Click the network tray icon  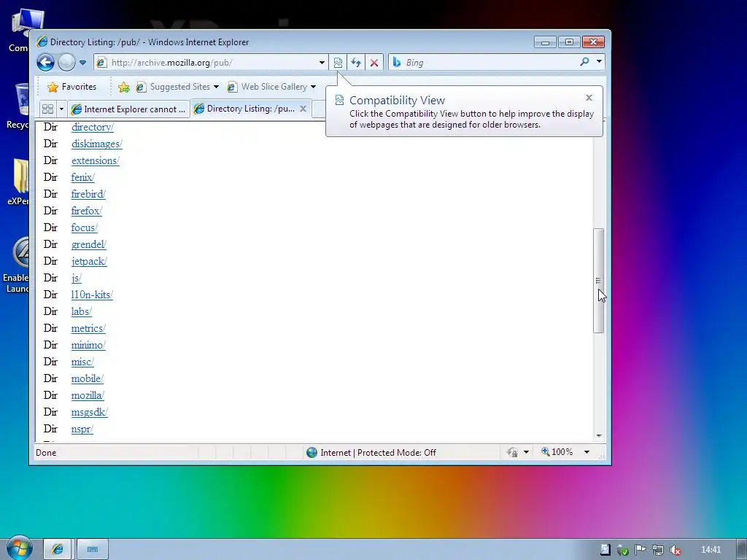[x=658, y=550]
